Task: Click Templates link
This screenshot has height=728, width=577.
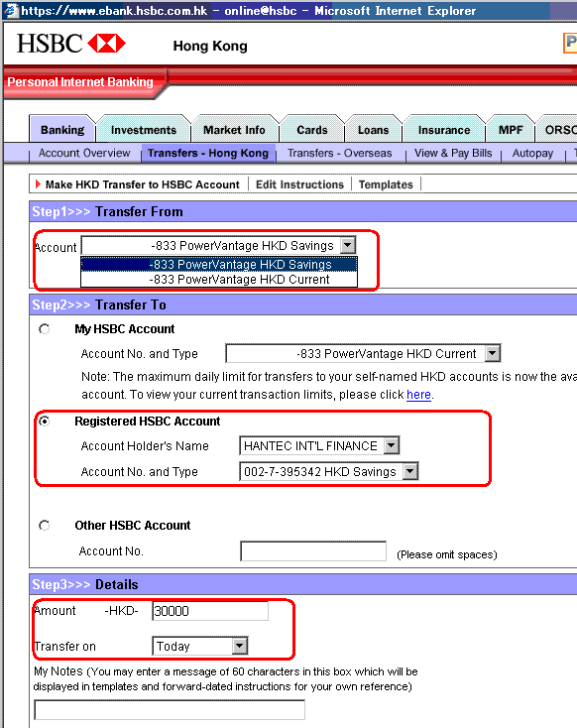Action: 386,184
